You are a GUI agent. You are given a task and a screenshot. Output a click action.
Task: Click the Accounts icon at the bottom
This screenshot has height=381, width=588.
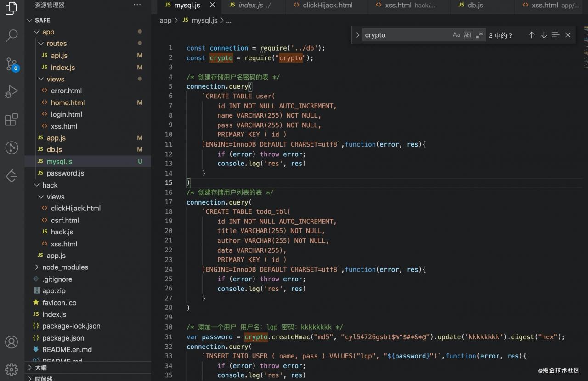[11, 342]
